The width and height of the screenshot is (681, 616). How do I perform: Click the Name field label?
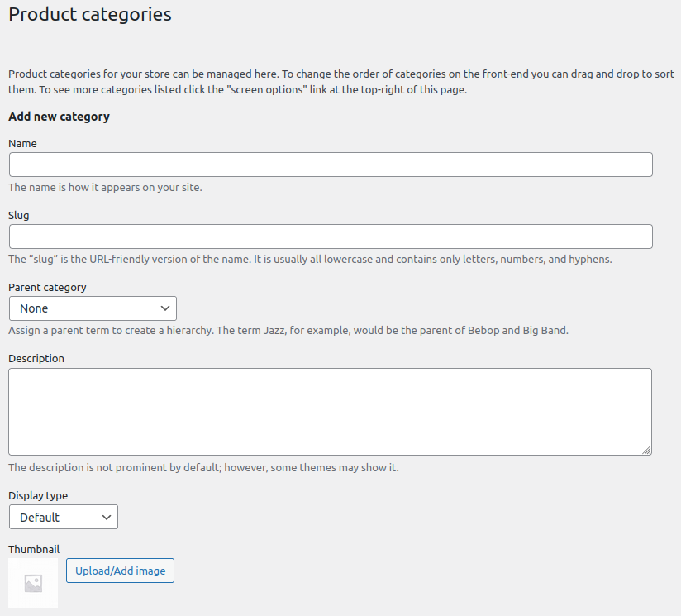22,143
